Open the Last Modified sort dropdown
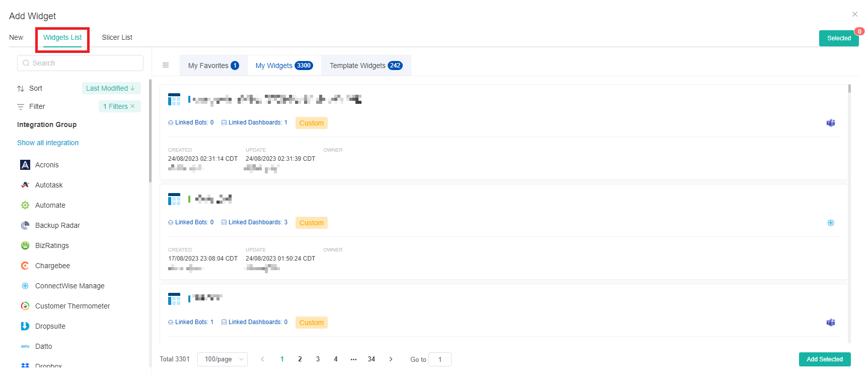Viewport: 868px width, 375px height. click(111, 88)
